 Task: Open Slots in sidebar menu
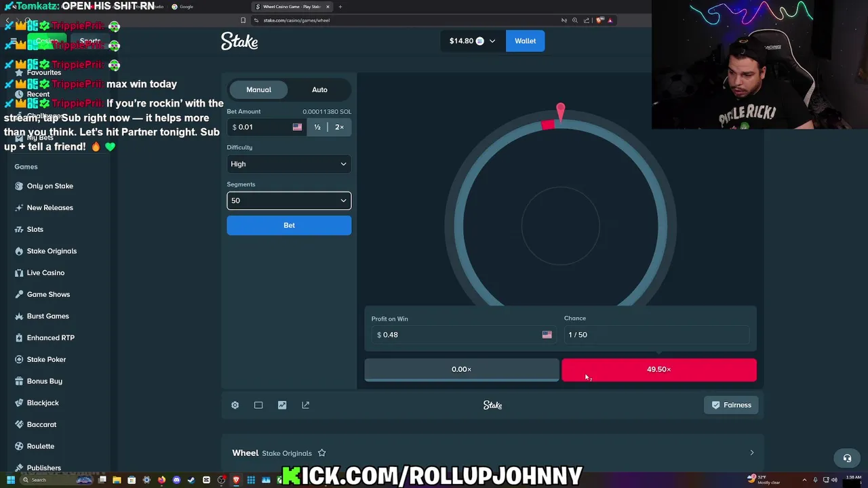click(x=35, y=229)
